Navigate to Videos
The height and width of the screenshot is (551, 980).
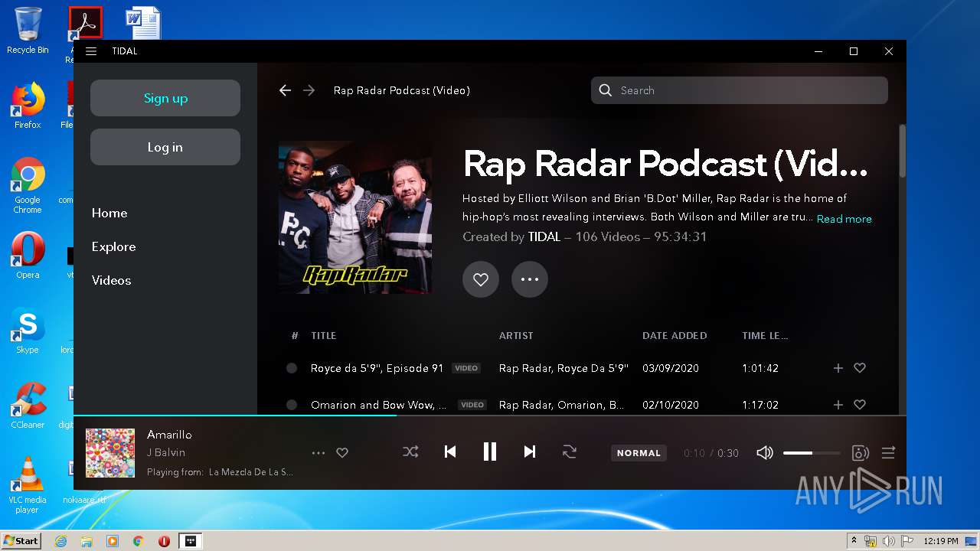[x=111, y=281]
